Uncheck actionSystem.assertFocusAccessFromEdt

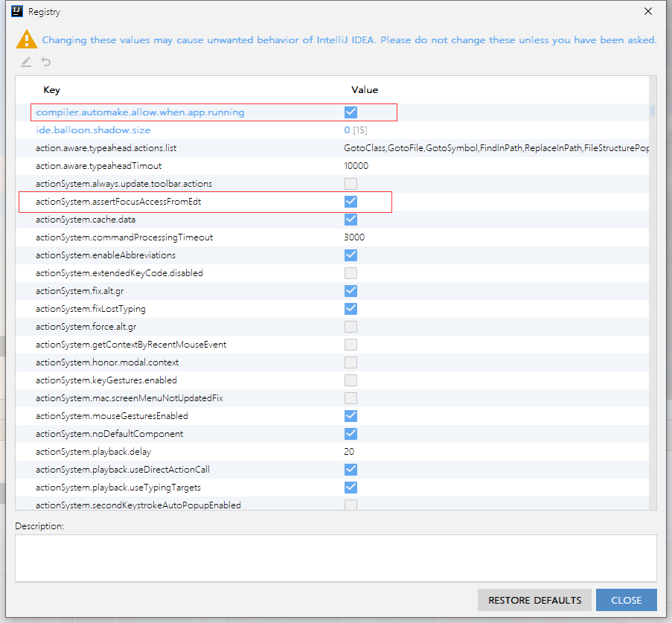351,201
